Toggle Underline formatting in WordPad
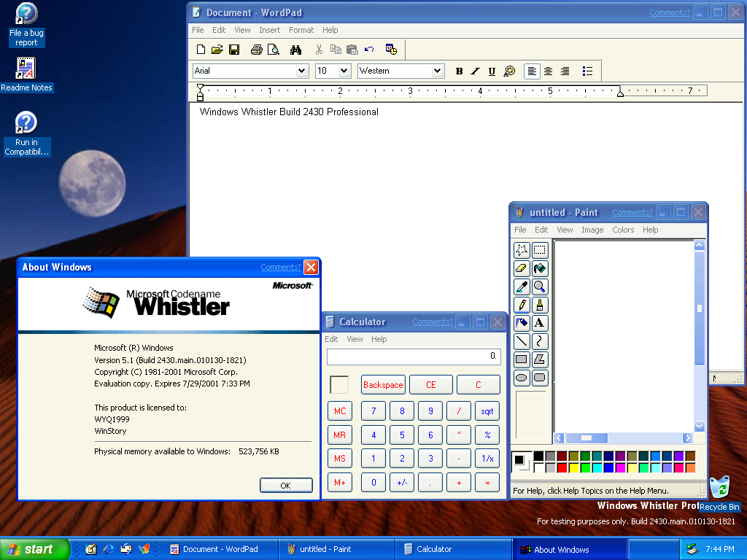The height and width of the screenshot is (560, 747). (492, 71)
